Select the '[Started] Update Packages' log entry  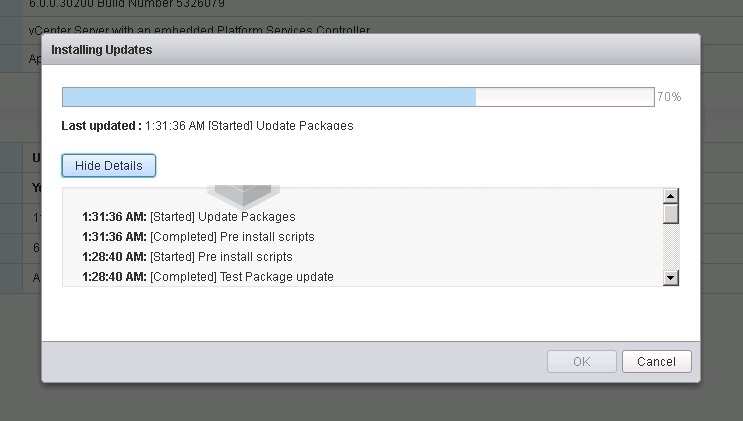click(x=189, y=217)
